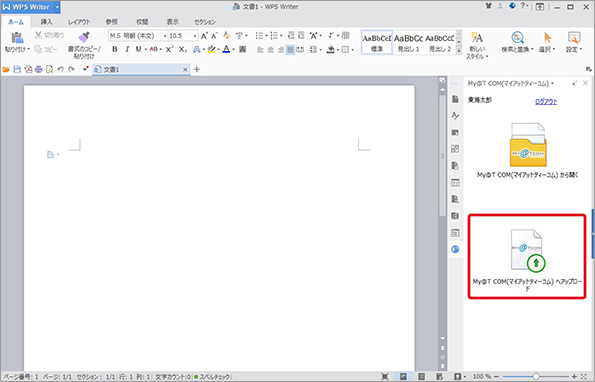Switch to the 参照 (References) ribbon tab
Screen dimensions: 595x382
click(112, 22)
